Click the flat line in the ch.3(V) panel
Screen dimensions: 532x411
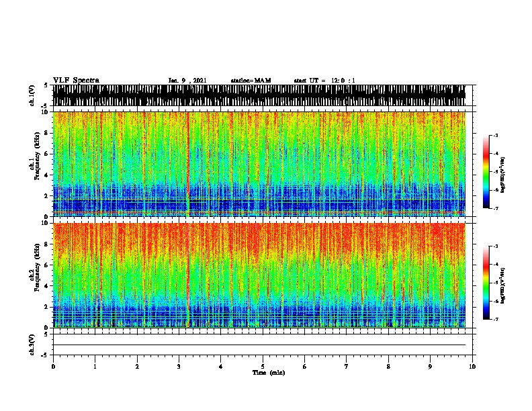[259, 345]
